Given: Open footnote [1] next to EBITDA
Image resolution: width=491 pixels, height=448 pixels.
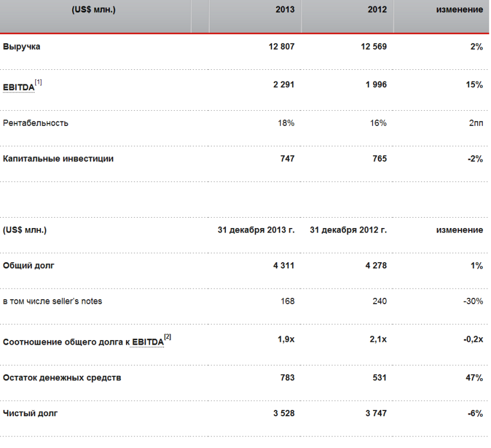Looking at the screenshot, I should 38,82.
